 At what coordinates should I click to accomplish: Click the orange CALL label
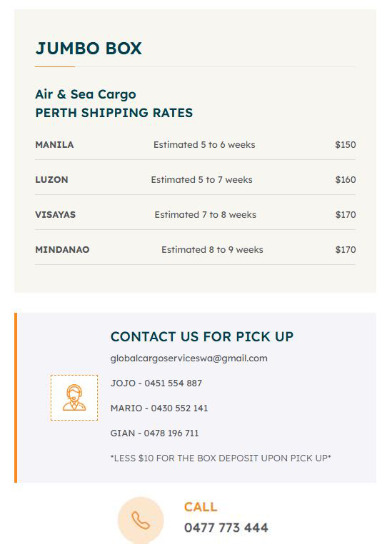(201, 507)
